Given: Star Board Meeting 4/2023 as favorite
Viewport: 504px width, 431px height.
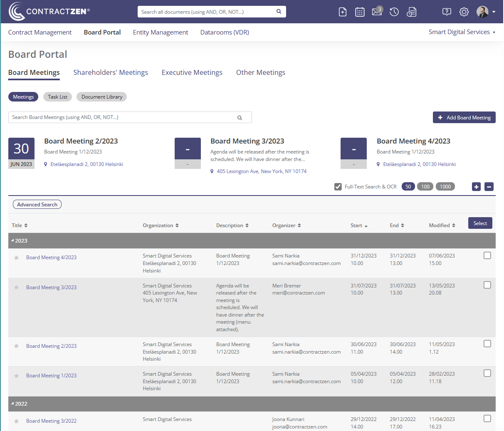Looking at the screenshot, I should click(17, 258).
